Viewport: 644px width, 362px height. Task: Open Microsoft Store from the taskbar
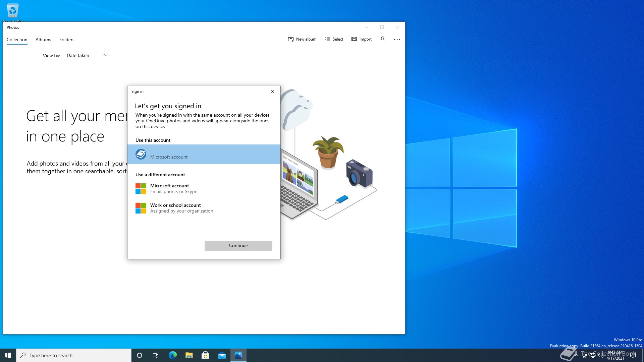205,355
